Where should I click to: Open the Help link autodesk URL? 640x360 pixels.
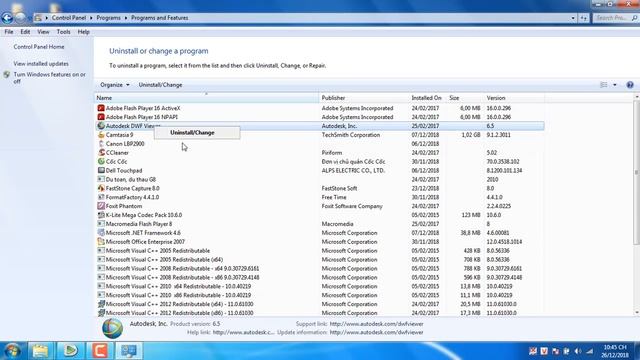coord(244,332)
